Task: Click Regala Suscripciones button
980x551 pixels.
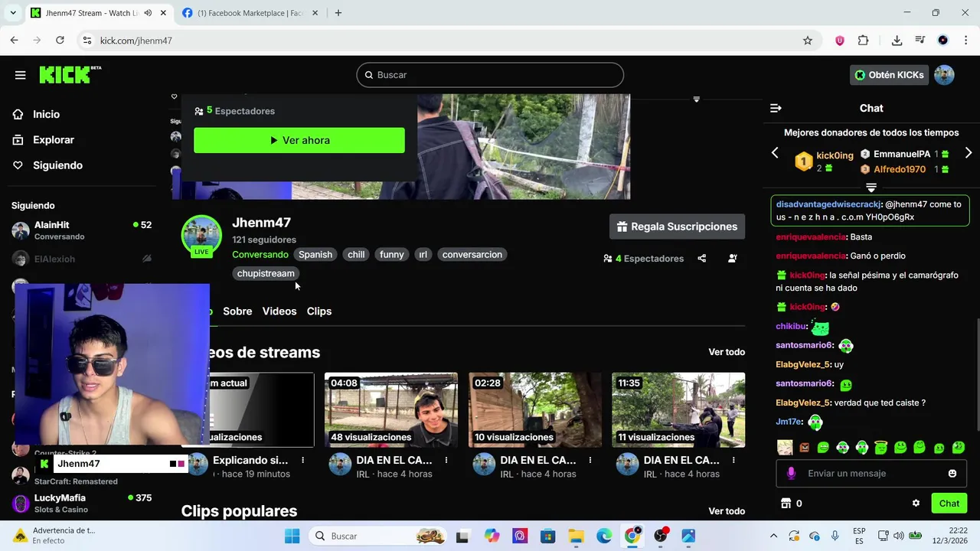Action: (677, 227)
